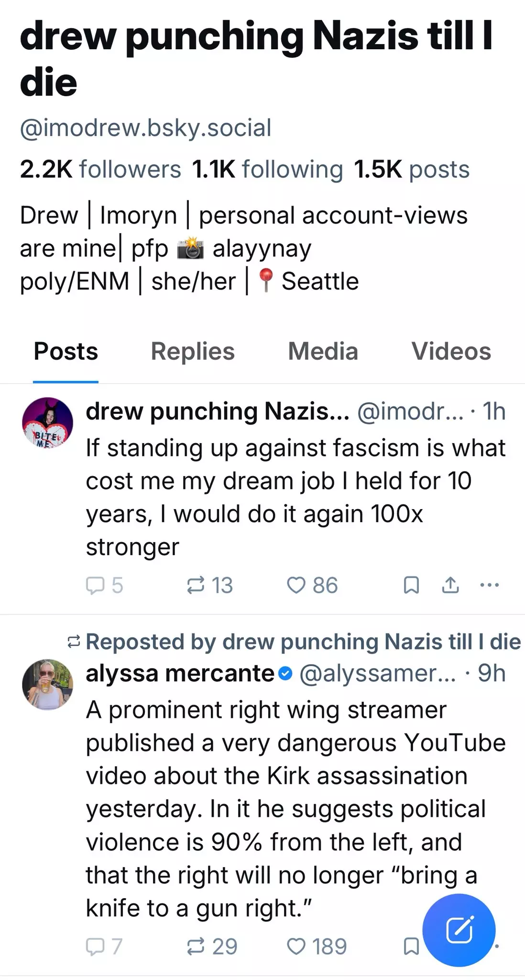
Task: Open alyssa mercante display name link
Action: coord(180,673)
